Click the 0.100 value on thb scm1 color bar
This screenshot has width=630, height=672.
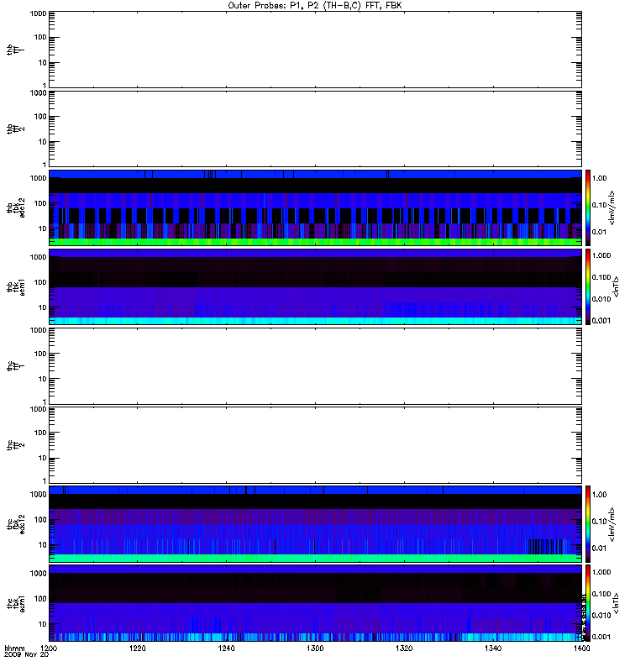[x=601, y=277]
